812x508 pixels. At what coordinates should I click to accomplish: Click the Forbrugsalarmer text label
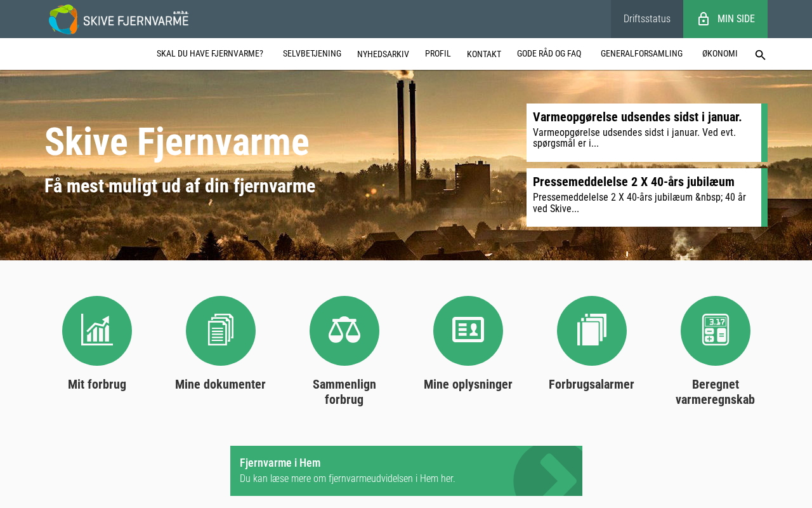[x=592, y=384]
